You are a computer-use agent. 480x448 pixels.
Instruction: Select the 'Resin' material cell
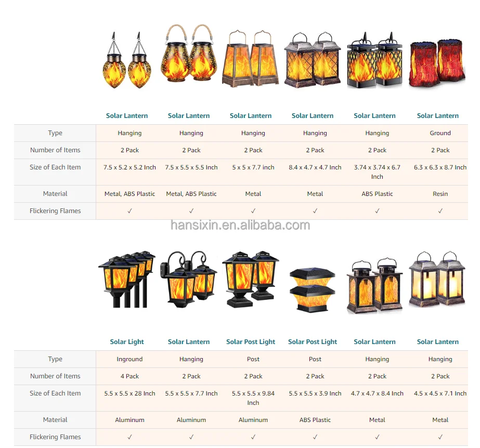[x=440, y=194]
